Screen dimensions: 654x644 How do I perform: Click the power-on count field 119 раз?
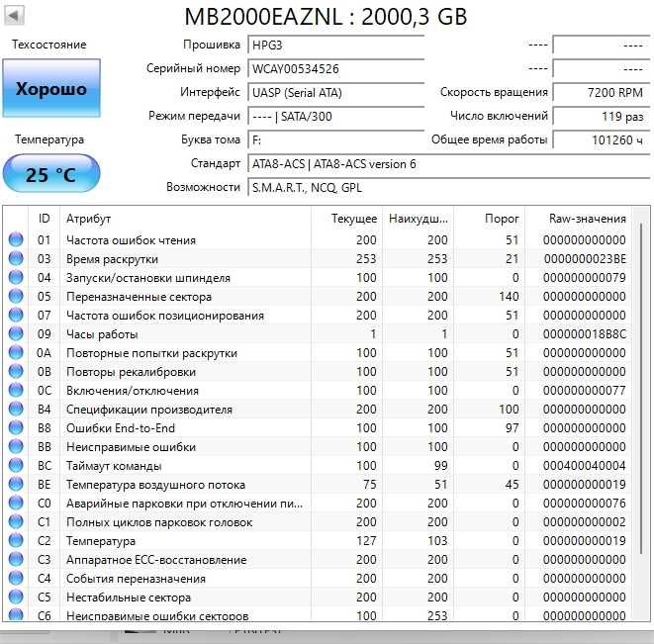602,117
